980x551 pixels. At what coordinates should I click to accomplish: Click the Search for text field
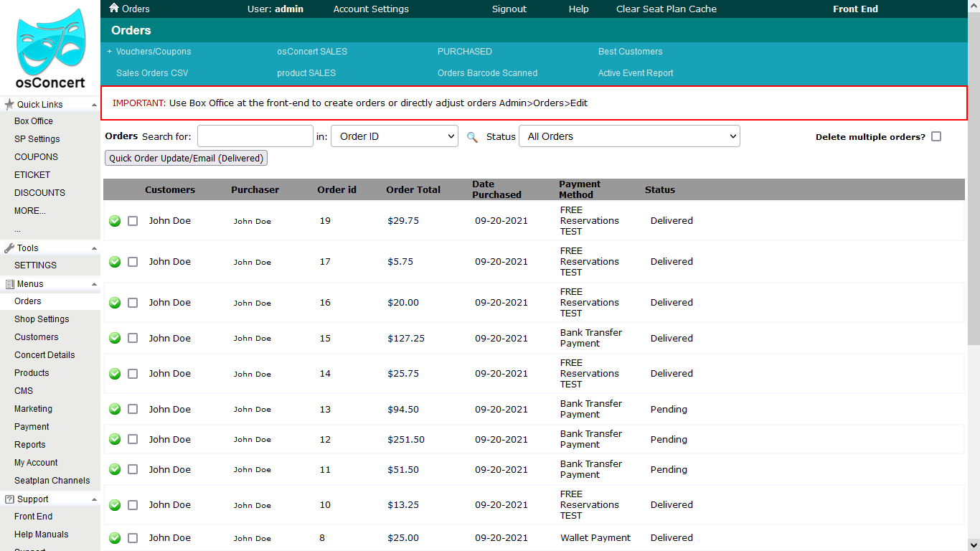coord(255,136)
